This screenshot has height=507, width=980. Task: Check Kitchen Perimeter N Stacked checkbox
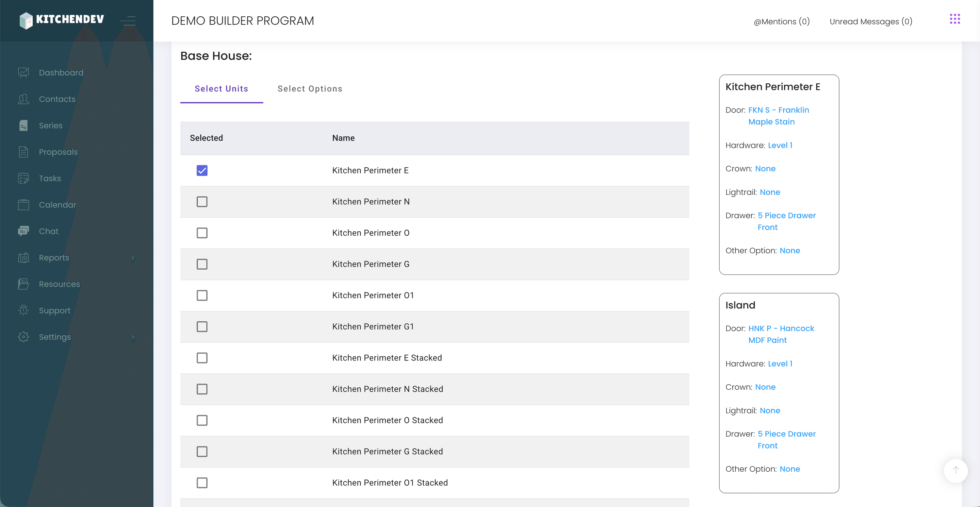click(202, 389)
